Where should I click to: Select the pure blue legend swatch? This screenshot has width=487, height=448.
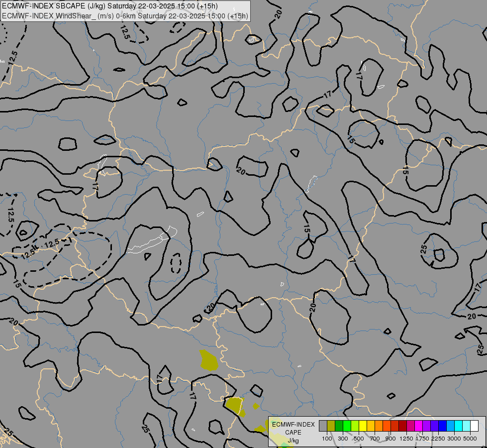pos(443,426)
